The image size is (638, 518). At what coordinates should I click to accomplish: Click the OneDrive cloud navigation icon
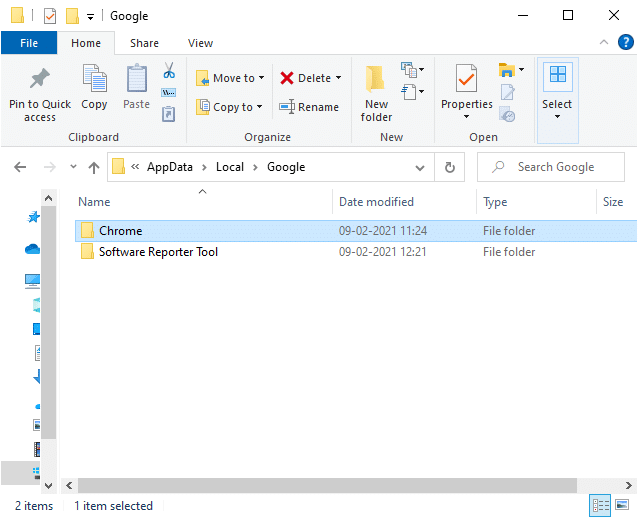click(x=33, y=249)
